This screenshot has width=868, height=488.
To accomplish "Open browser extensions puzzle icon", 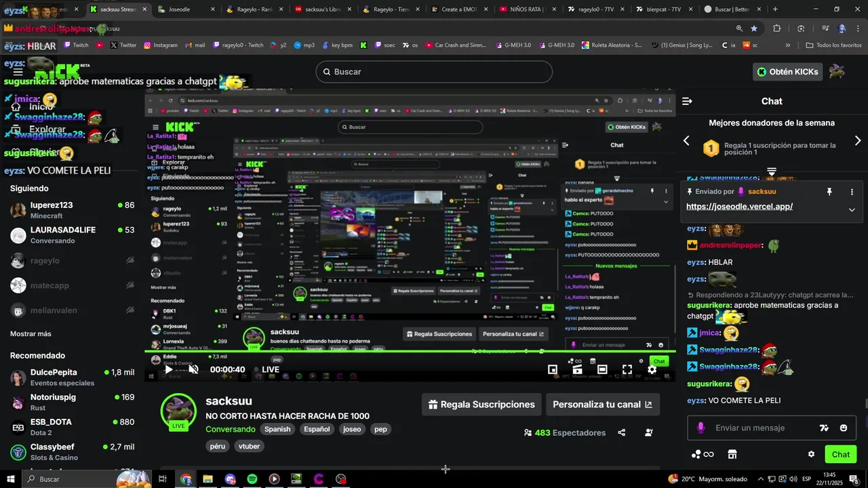I will pyautogui.click(x=777, y=28).
